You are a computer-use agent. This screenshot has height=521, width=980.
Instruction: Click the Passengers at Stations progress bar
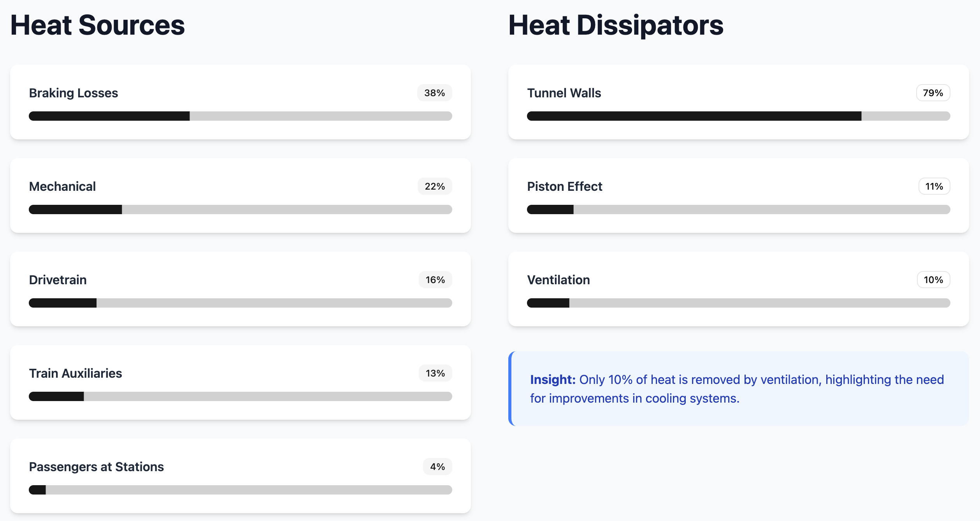point(241,490)
